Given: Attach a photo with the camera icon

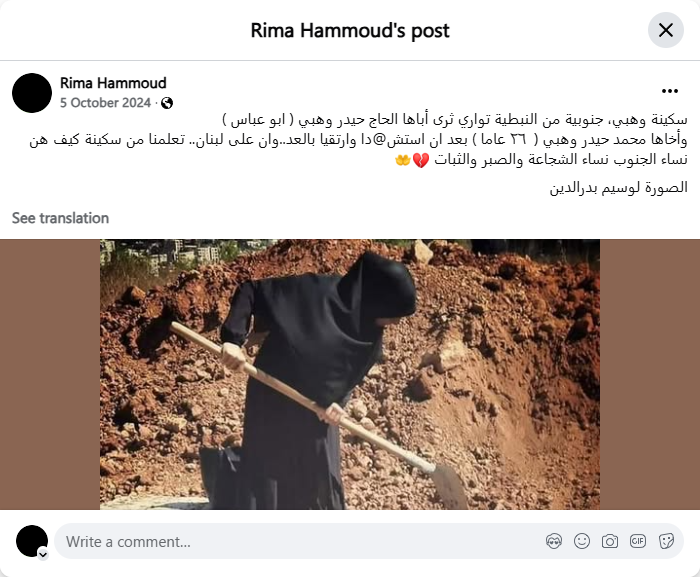Looking at the screenshot, I should click(610, 541).
